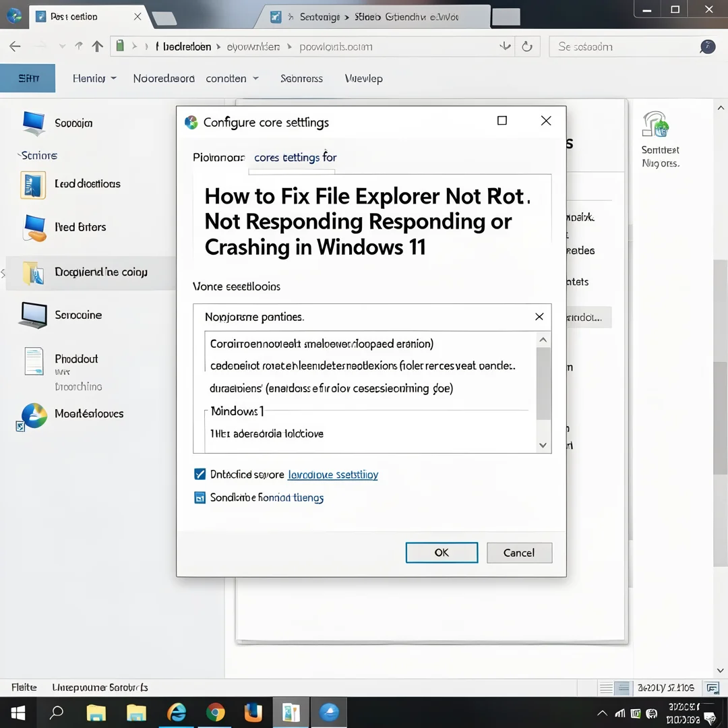Viewport: 728px width, 728px height.
Task: Open the Windows Start menu
Action: [18, 712]
